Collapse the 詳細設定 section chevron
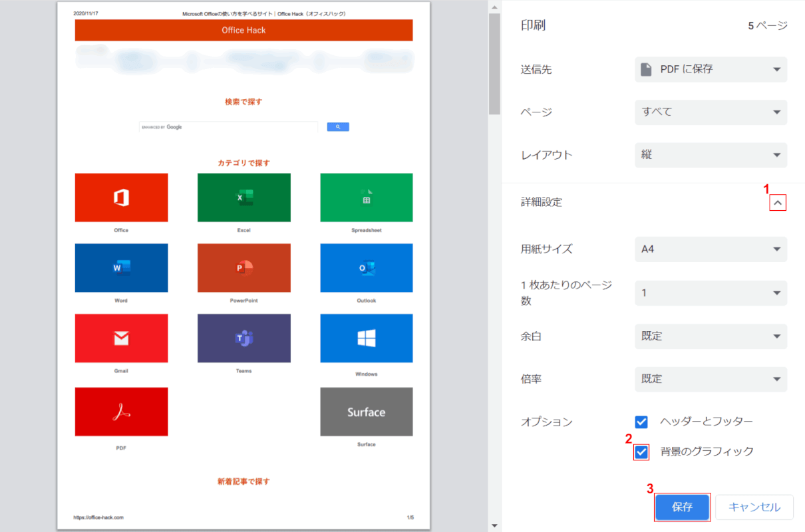This screenshot has height=532, width=805. pos(778,202)
